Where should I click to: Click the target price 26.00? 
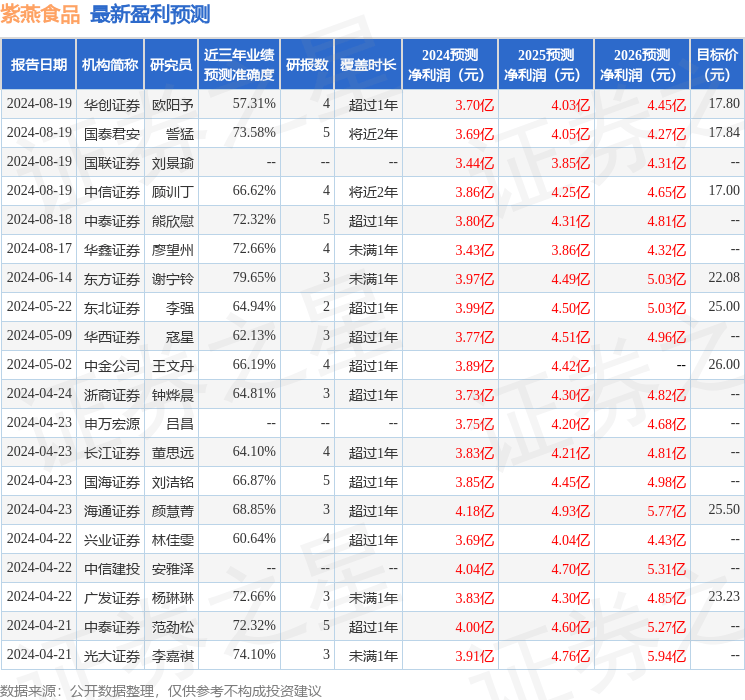tap(724, 364)
